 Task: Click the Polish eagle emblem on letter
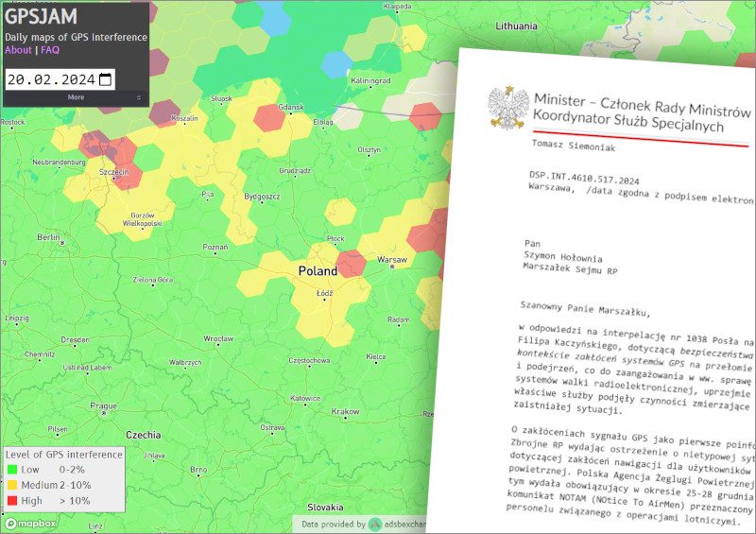pos(507,109)
